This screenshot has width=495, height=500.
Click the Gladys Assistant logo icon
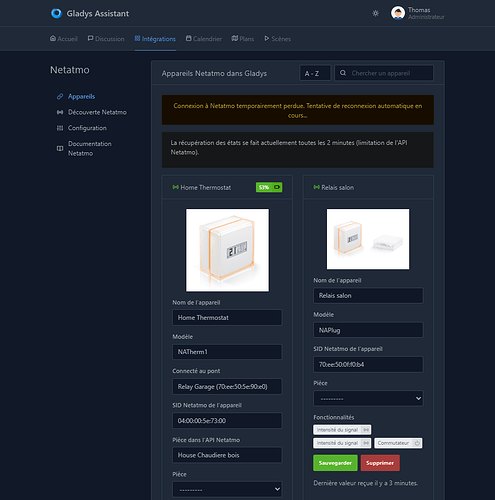click(56, 13)
